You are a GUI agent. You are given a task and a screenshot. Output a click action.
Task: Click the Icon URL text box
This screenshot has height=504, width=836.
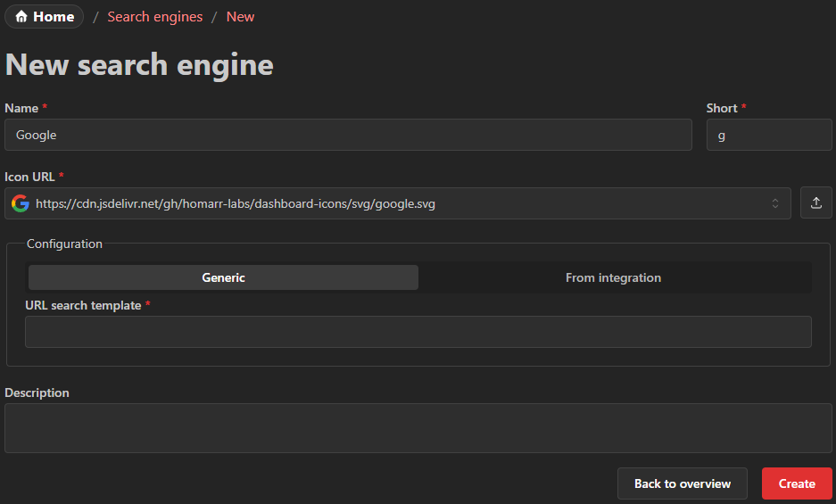pos(393,203)
